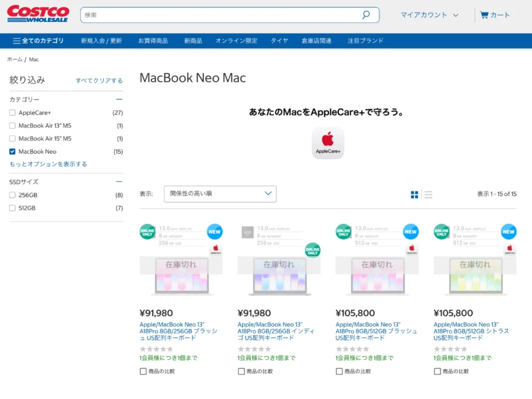
Task: Click the search magnifier icon
Action: pyautogui.click(x=366, y=15)
